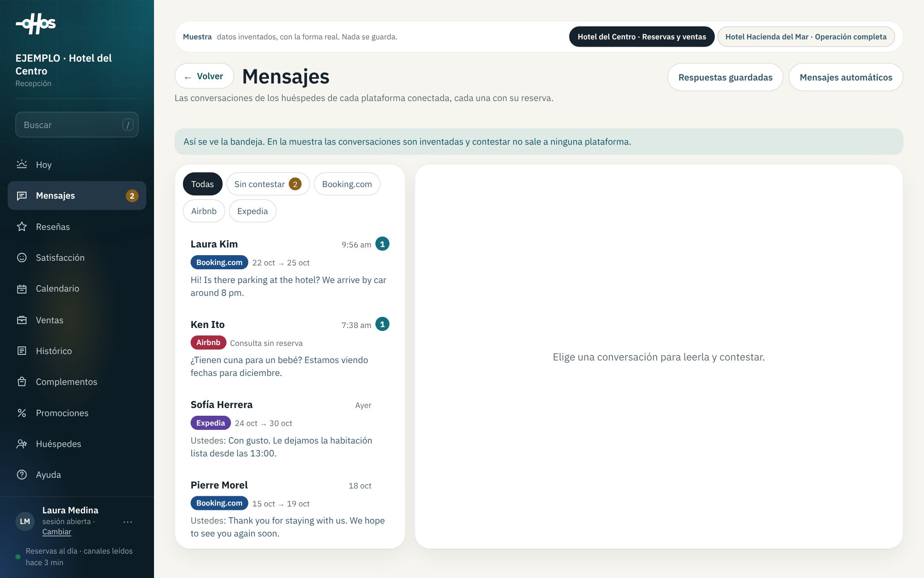This screenshot has height=578, width=924.
Task: Click Laura Kim's unread count badge
Action: tap(382, 244)
